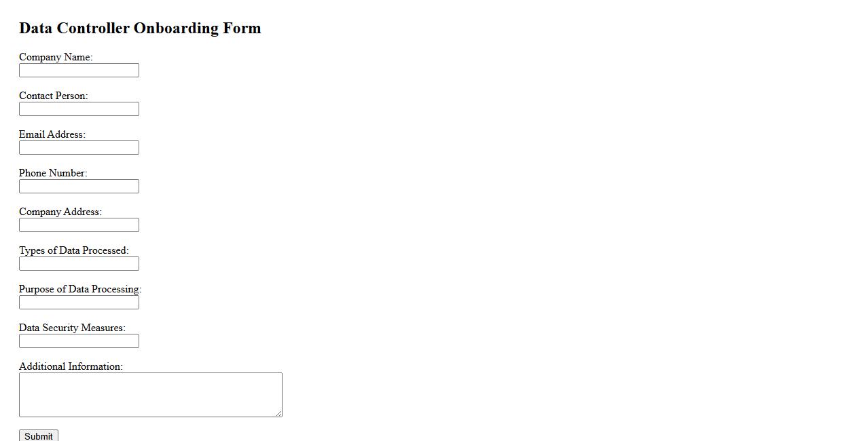Click the "Purpose of Data Processing:" label

(80, 289)
